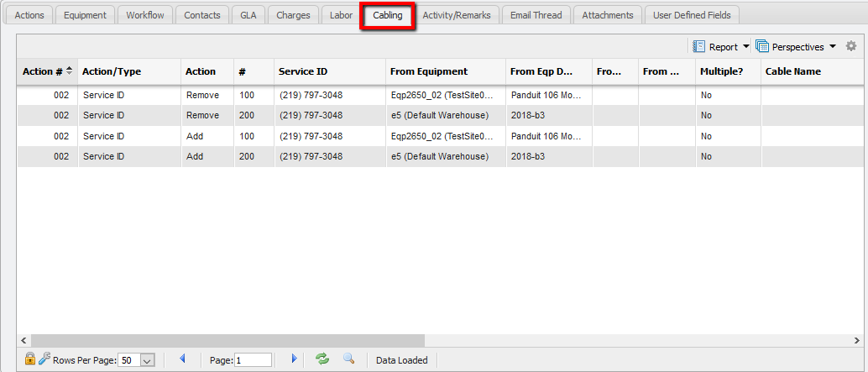868x372 pixels.
Task: Go to next page with blue arrow
Action: (x=294, y=359)
